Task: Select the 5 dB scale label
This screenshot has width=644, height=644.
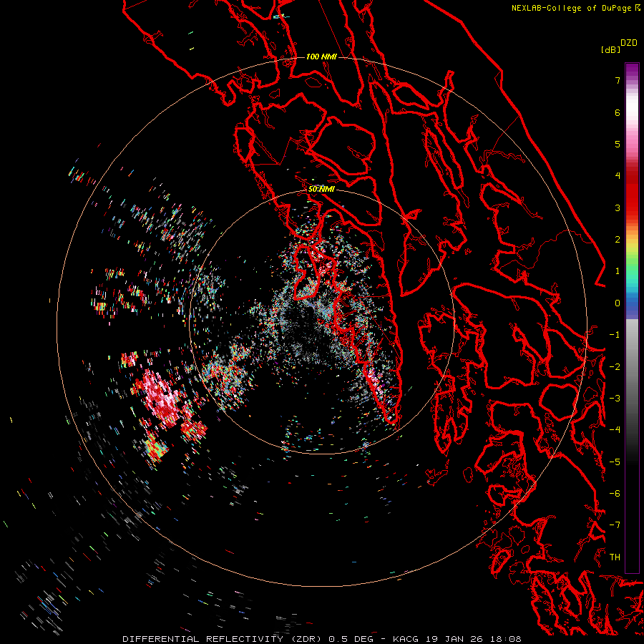Action: point(618,144)
